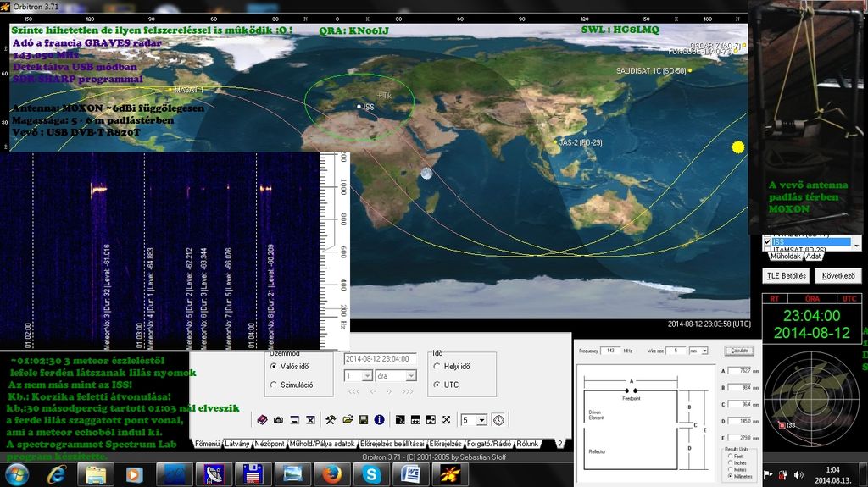868x487 pixels.
Task: Click the Sun icon on the world map
Action: (738, 147)
